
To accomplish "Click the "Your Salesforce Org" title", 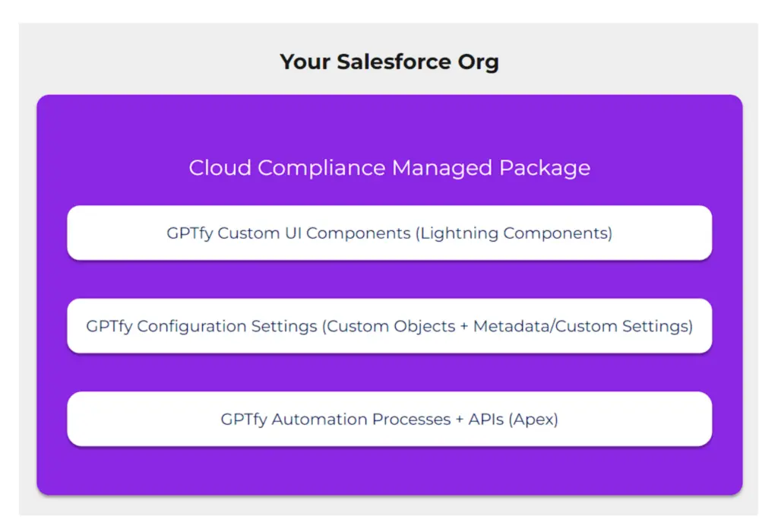I will click(389, 62).
